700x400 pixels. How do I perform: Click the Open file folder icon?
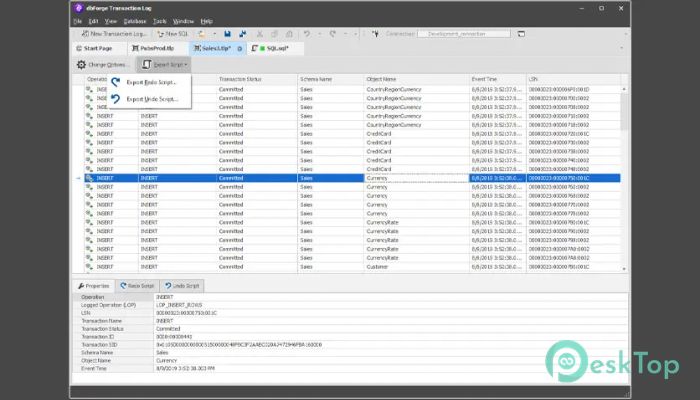coord(202,34)
